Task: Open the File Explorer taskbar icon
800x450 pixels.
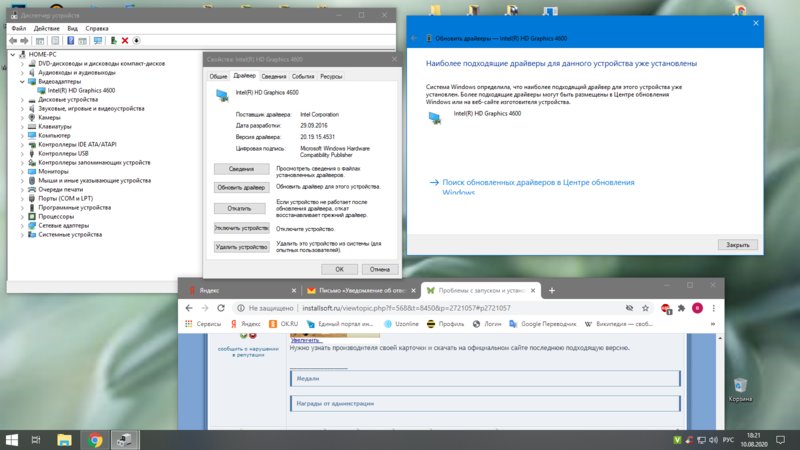Action: point(64,440)
